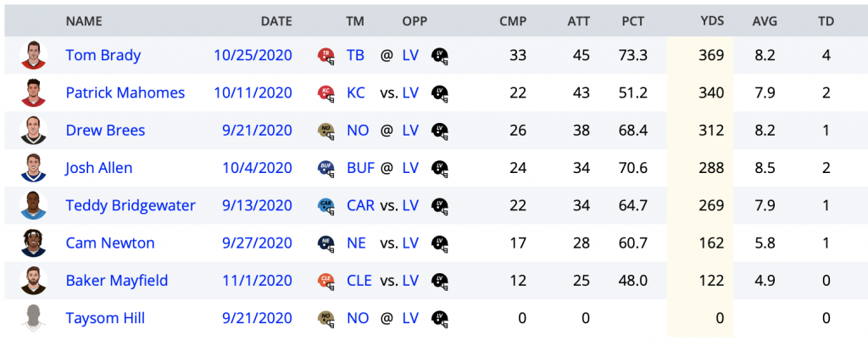Screen dimensions: 868x346
Task: Open the 11/1/2020 game date link
Action: pyautogui.click(x=257, y=281)
